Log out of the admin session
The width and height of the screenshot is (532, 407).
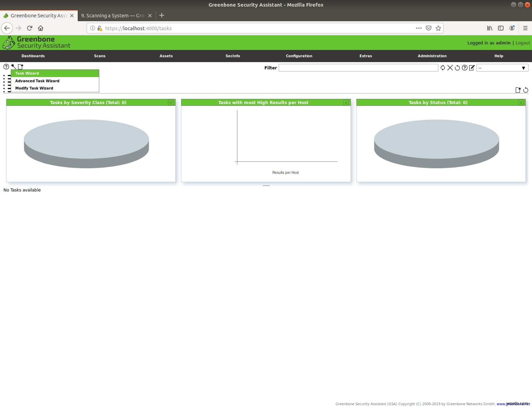(522, 43)
